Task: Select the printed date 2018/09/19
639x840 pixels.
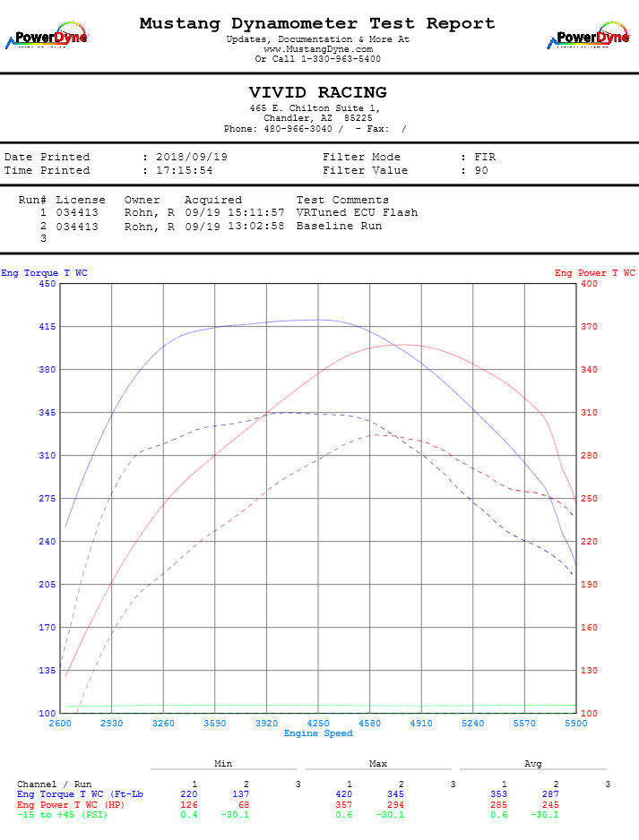Action: tap(192, 157)
